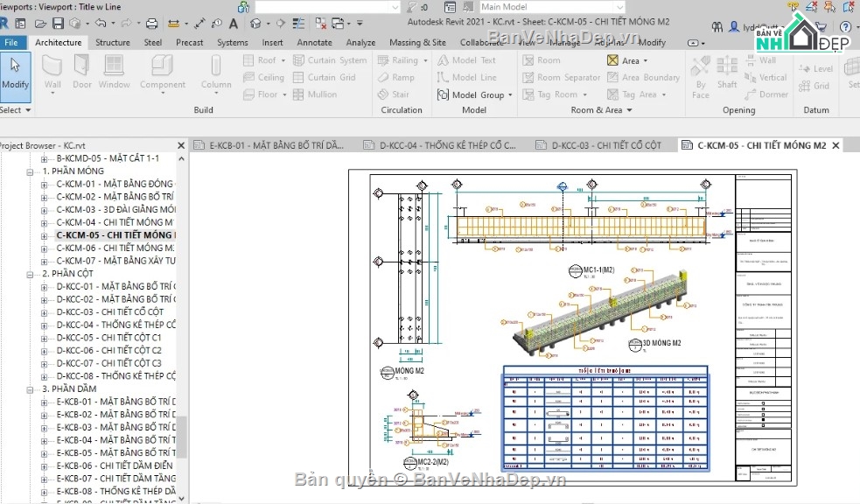This screenshot has width=860, height=504.
Task: Click the Switch Windows icon
Action: (x=338, y=24)
